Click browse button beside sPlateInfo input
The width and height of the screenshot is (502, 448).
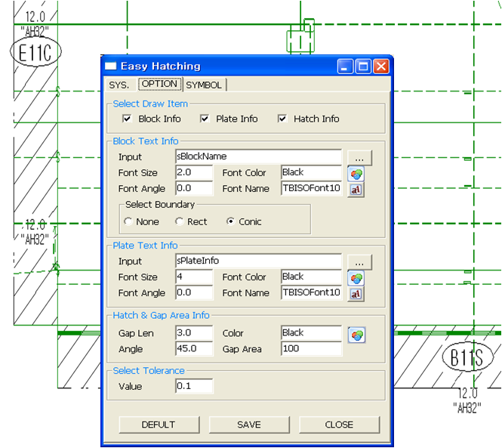(362, 262)
